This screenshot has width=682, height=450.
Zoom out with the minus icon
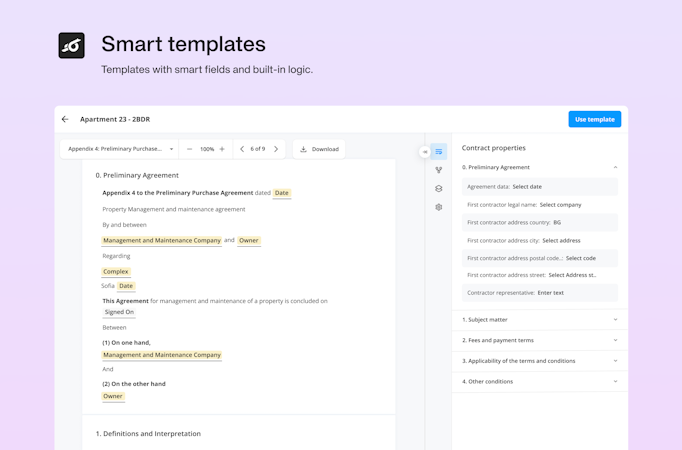coord(190,149)
